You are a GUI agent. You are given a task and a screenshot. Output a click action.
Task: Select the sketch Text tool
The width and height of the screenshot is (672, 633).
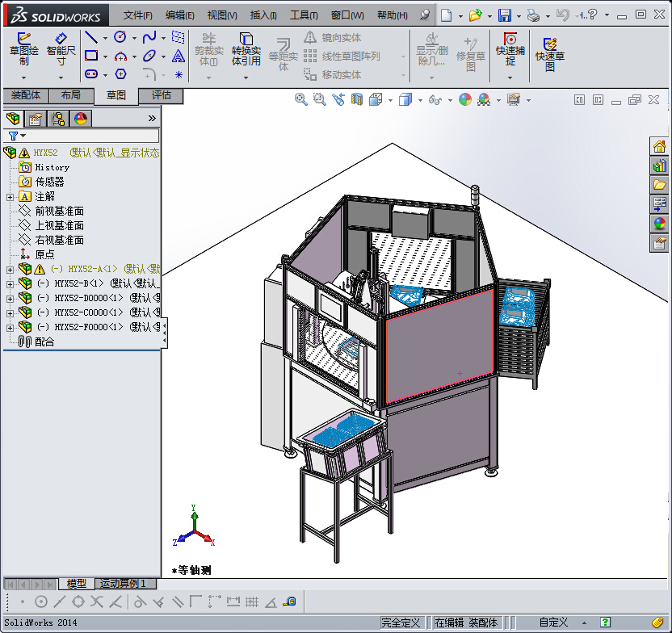[178, 56]
